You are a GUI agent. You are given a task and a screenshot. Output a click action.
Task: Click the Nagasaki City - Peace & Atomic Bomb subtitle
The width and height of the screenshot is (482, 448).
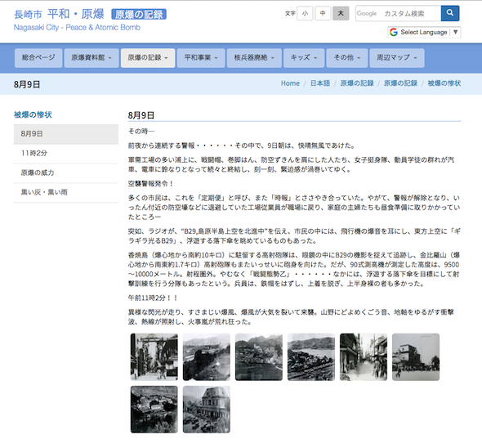point(77,28)
